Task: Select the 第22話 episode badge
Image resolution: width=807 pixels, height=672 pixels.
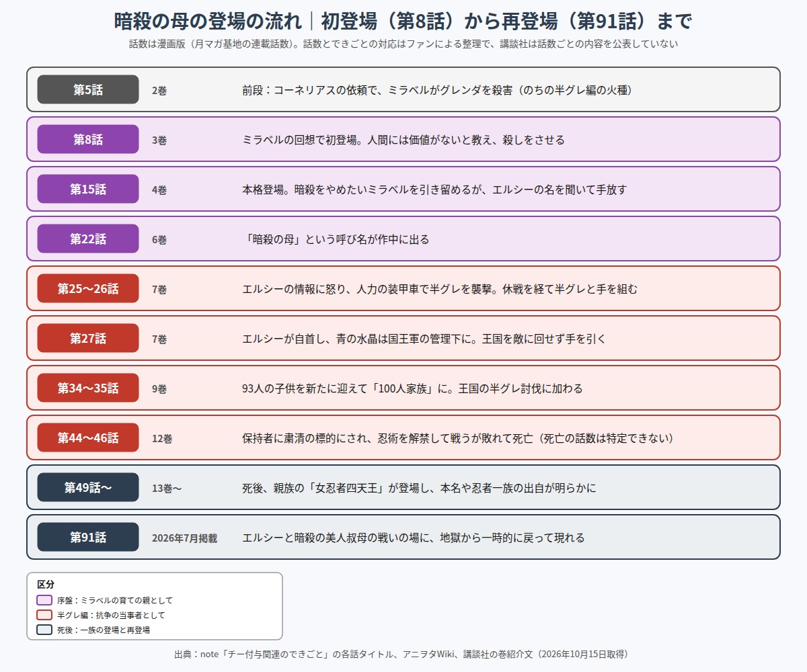Action: coord(88,239)
